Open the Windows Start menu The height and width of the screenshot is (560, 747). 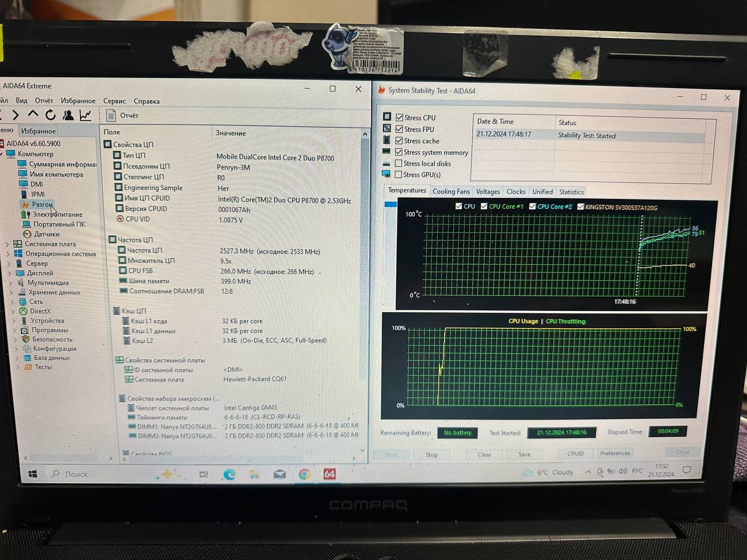(33, 474)
